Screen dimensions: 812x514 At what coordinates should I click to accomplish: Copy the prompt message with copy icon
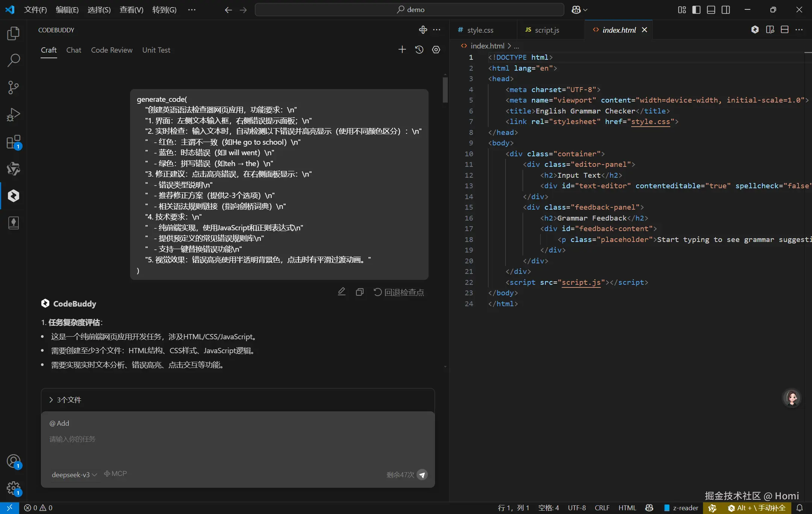click(x=359, y=292)
